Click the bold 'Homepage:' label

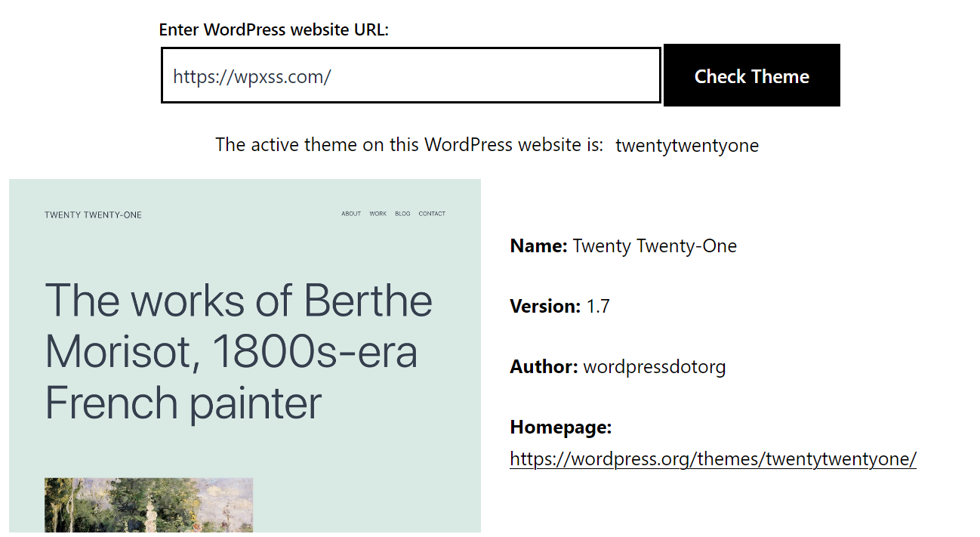[561, 427]
